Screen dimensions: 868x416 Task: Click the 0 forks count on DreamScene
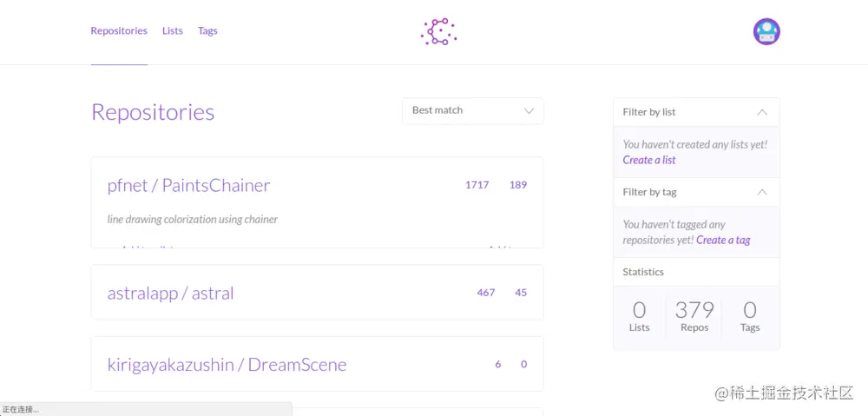tap(523, 365)
